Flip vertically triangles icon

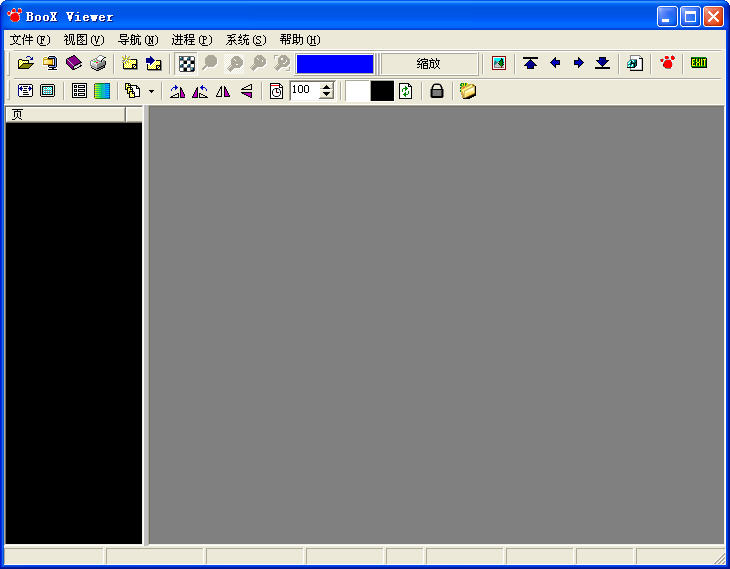(246, 91)
